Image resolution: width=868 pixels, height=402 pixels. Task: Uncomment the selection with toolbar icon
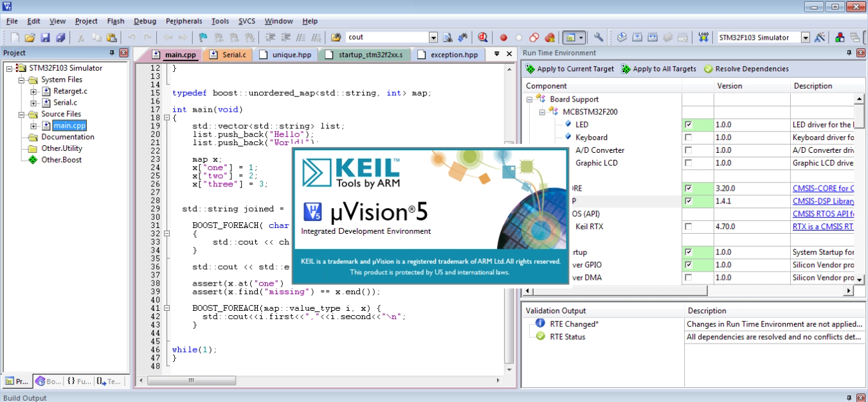(x=316, y=37)
